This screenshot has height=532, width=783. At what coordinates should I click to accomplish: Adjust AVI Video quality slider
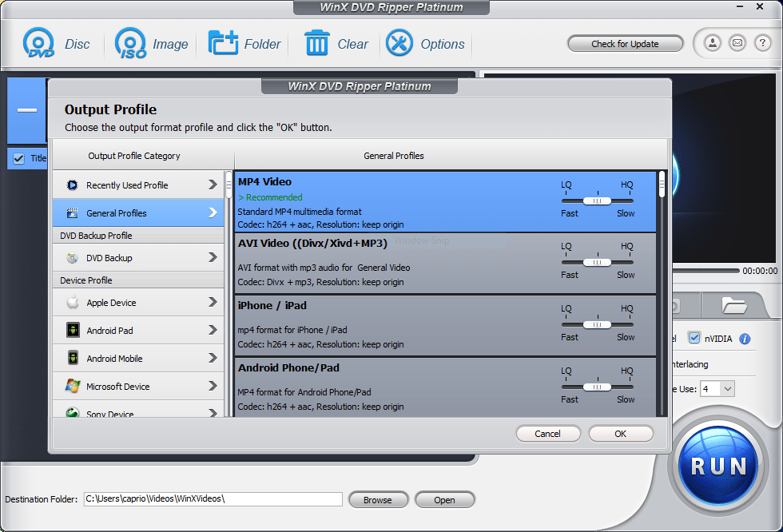pos(597,262)
